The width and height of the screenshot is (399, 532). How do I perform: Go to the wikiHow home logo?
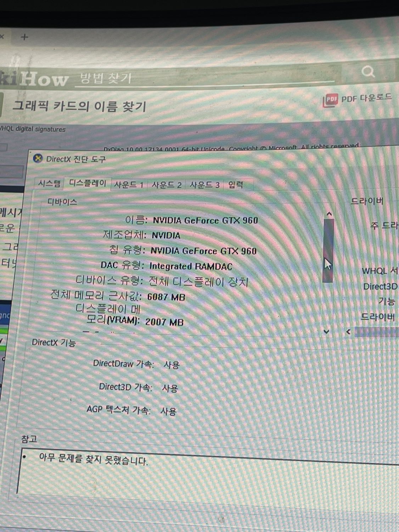click(34, 78)
